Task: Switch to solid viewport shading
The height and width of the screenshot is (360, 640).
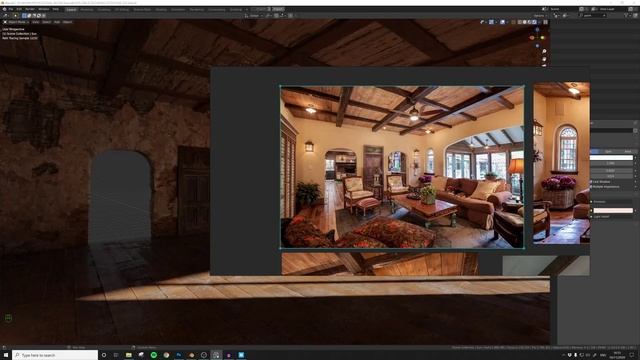Action: coord(524,22)
